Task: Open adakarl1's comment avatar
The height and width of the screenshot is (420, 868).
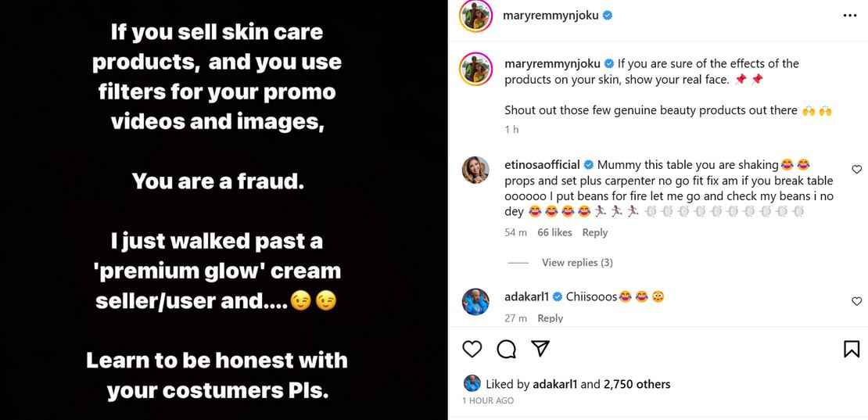Action: [x=475, y=302]
